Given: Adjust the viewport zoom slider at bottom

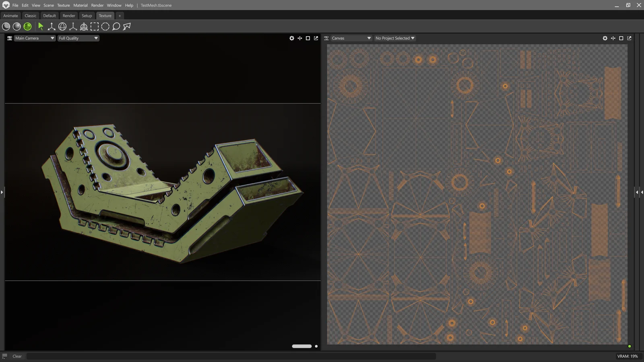Looking at the screenshot, I should 301,346.
